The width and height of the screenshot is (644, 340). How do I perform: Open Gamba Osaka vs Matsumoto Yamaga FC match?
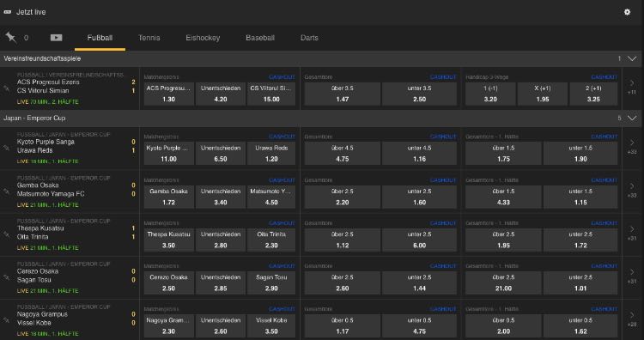coord(51,189)
